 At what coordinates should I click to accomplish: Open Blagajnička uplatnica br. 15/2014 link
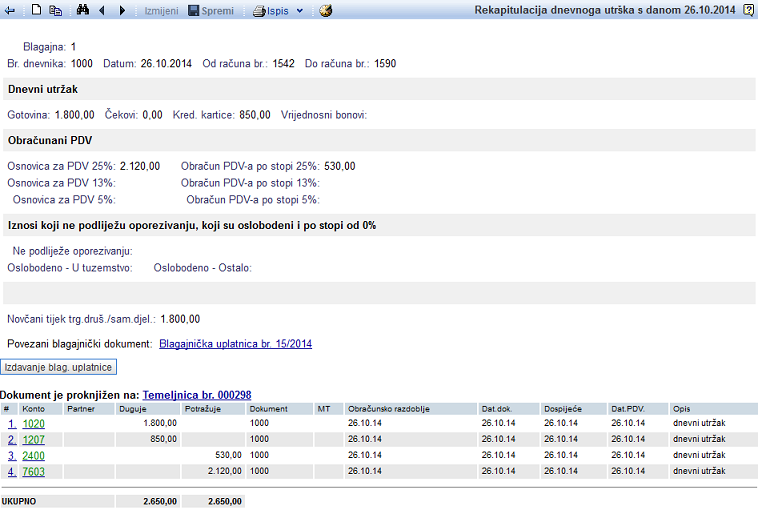coord(236,344)
